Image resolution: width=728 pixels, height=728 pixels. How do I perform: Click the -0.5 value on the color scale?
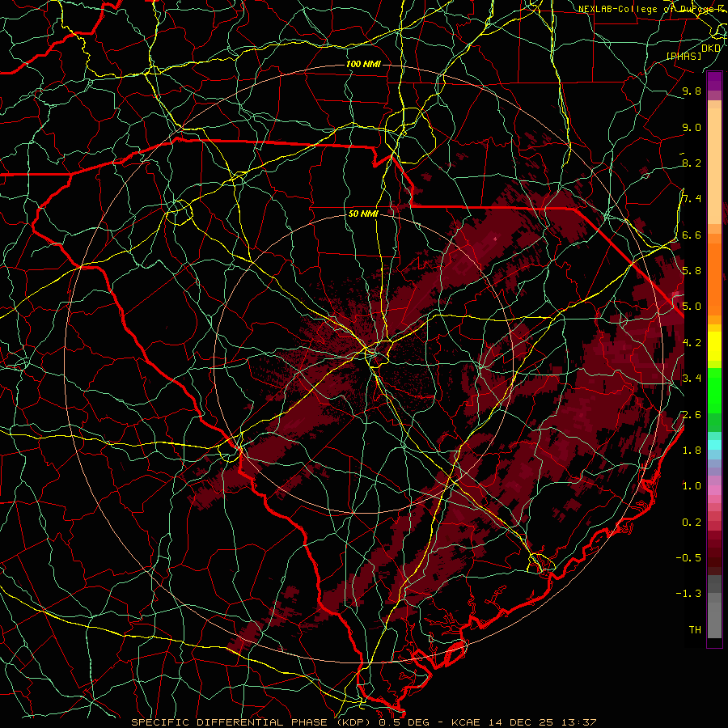coord(688,558)
